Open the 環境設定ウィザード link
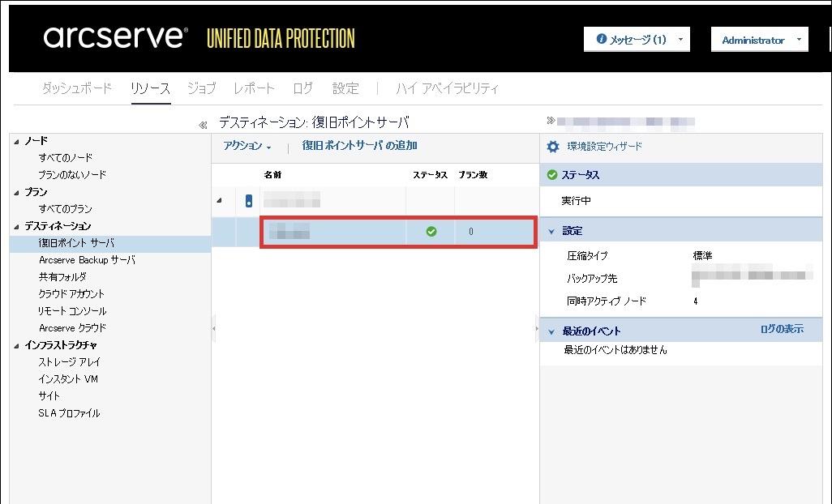Screen dimensions: 832x504 pos(605,147)
